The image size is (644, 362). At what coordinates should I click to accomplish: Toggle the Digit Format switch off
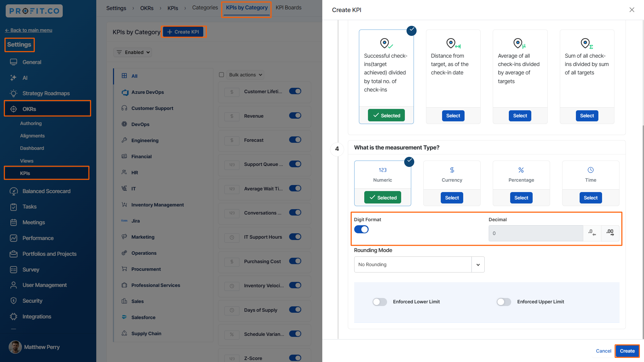361,229
